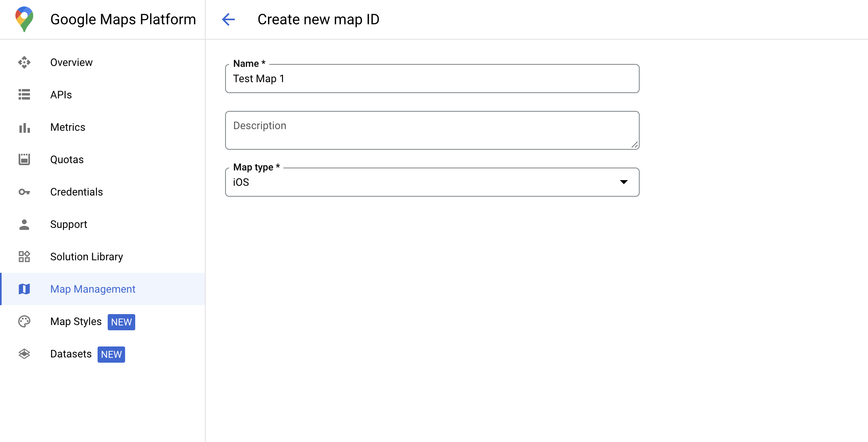Click the Name input field
This screenshot has height=442, width=868.
(x=432, y=79)
